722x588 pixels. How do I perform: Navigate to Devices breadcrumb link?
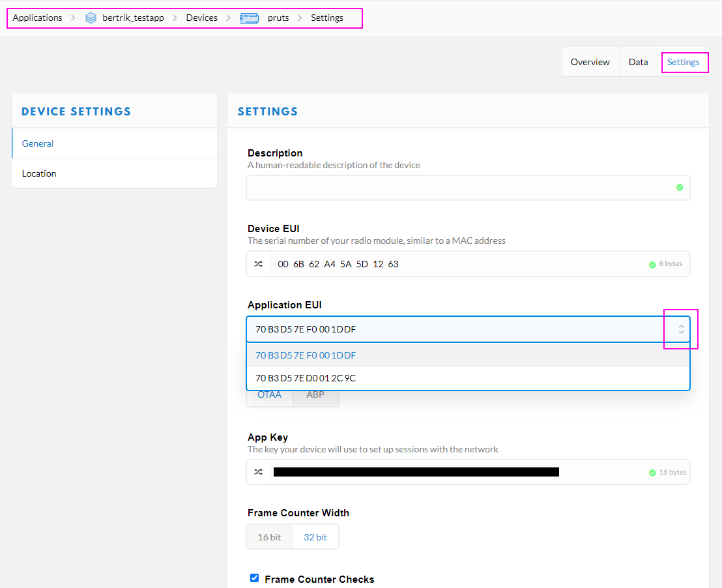(201, 18)
